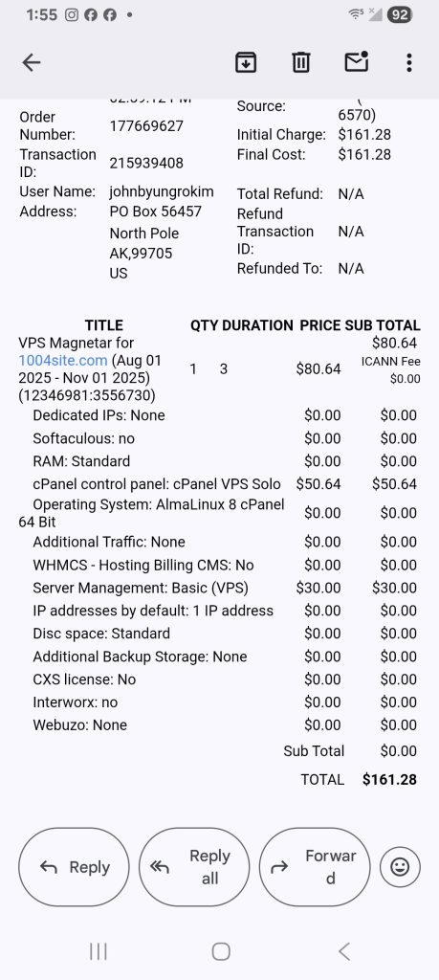This screenshot has width=439, height=980.
Task: Tap the Reply button
Action: (x=74, y=867)
